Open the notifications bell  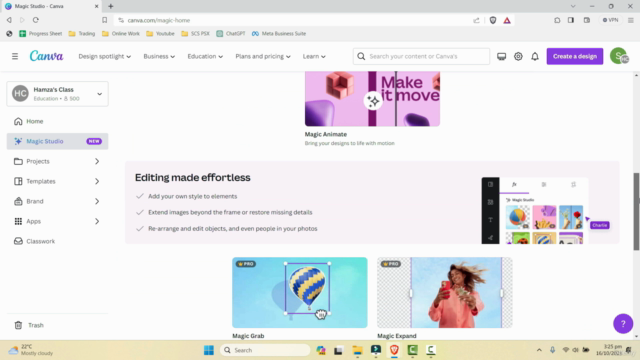[x=535, y=56]
